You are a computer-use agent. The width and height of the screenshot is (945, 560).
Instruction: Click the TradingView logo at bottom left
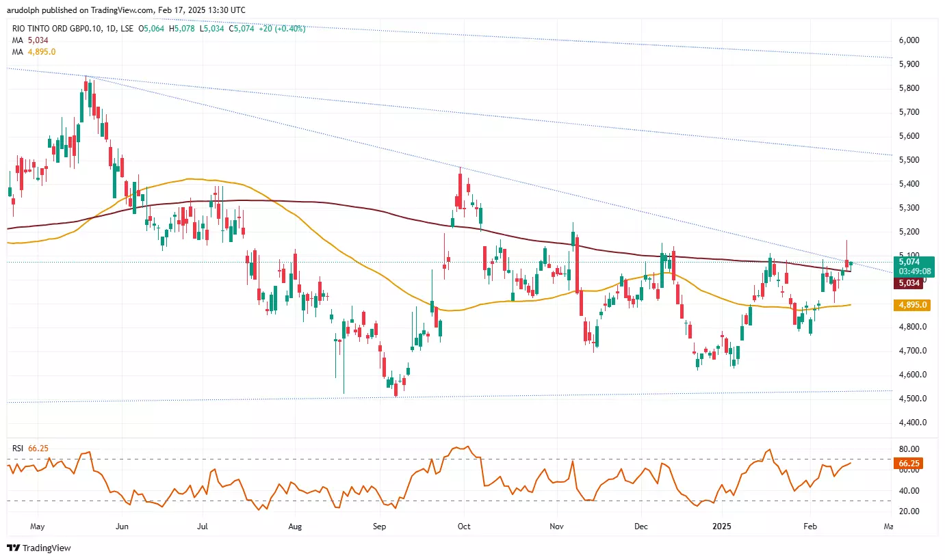[x=39, y=548]
